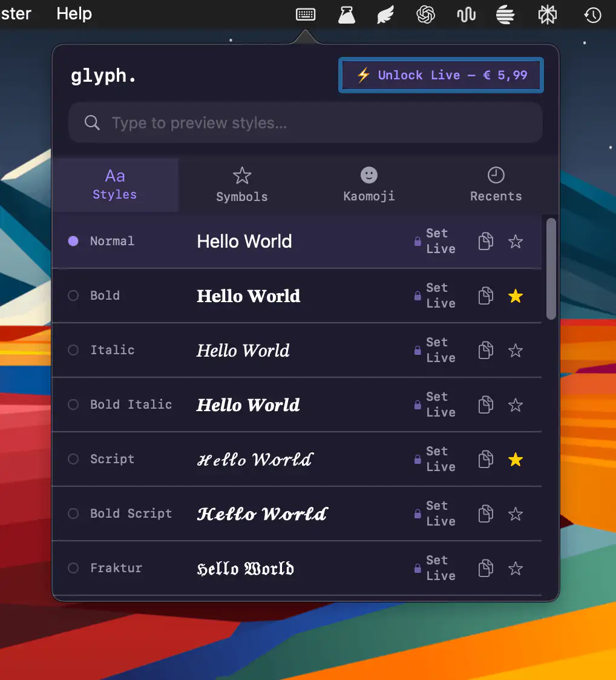Open the ChatGPT menu bar icon

426,14
